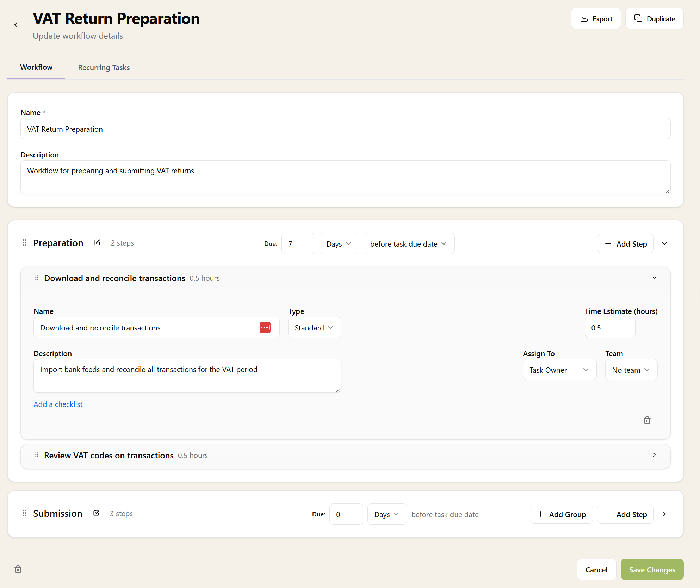Screen dimensions: 700x588
Task: Export the VAT Return Preparation workflow
Action: (x=596, y=18)
